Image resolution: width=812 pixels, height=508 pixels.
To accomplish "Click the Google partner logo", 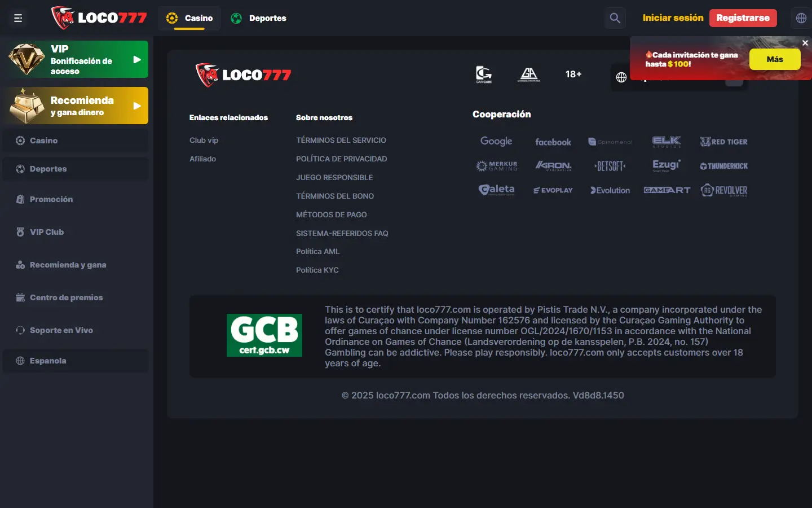I will 496,141.
